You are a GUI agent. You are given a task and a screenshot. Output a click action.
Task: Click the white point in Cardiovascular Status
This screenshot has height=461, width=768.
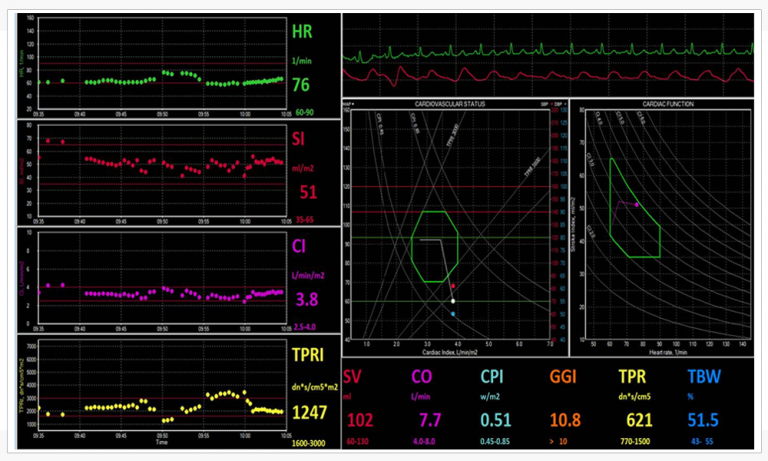pyautogui.click(x=452, y=300)
